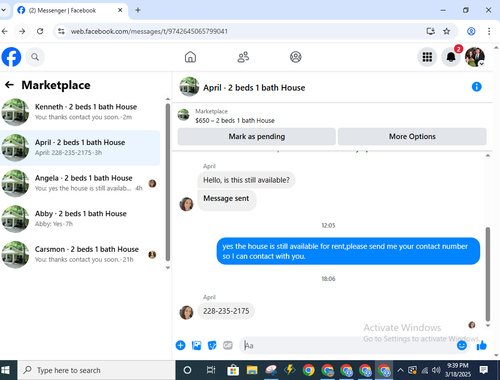Click the Facebook search magnifier icon
500x380 pixels.
pyautogui.click(x=35, y=57)
